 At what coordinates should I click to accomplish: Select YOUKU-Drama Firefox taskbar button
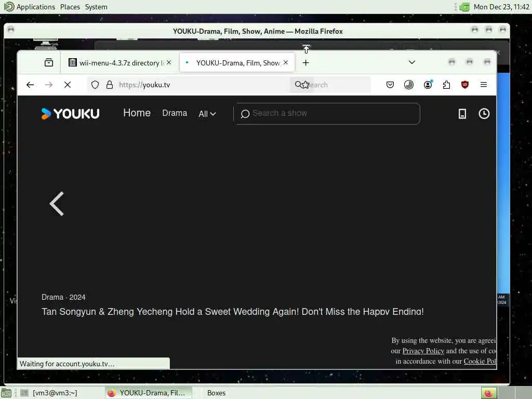point(148,393)
